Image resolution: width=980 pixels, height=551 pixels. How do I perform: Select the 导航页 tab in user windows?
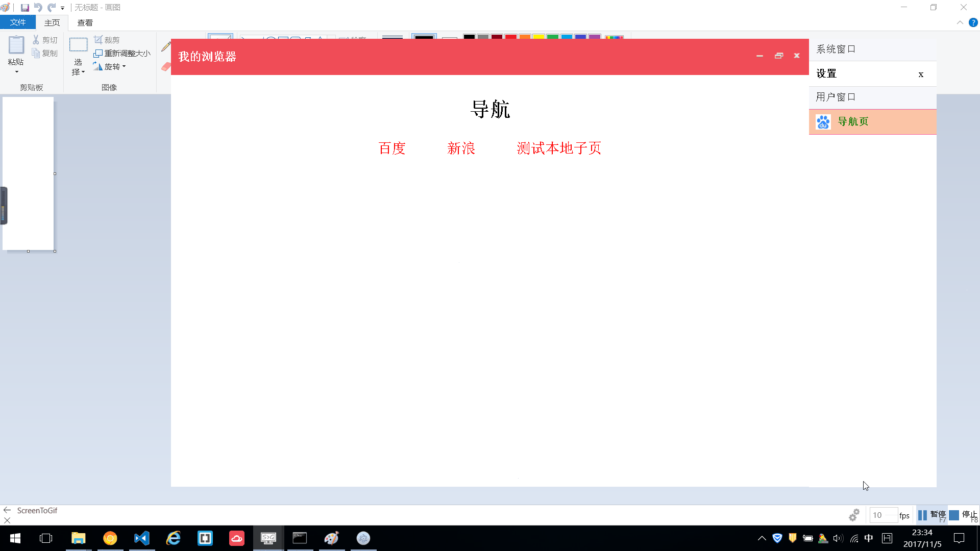pos(873,122)
